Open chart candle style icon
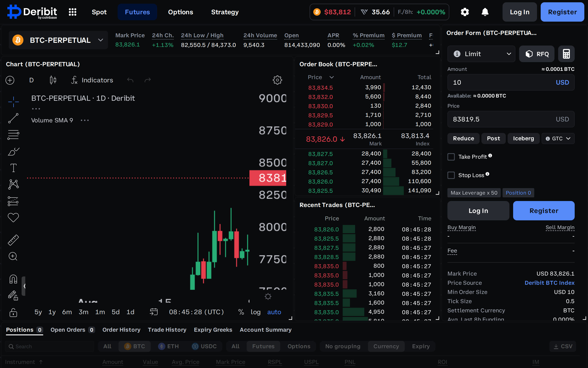 click(x=53, y=80)
